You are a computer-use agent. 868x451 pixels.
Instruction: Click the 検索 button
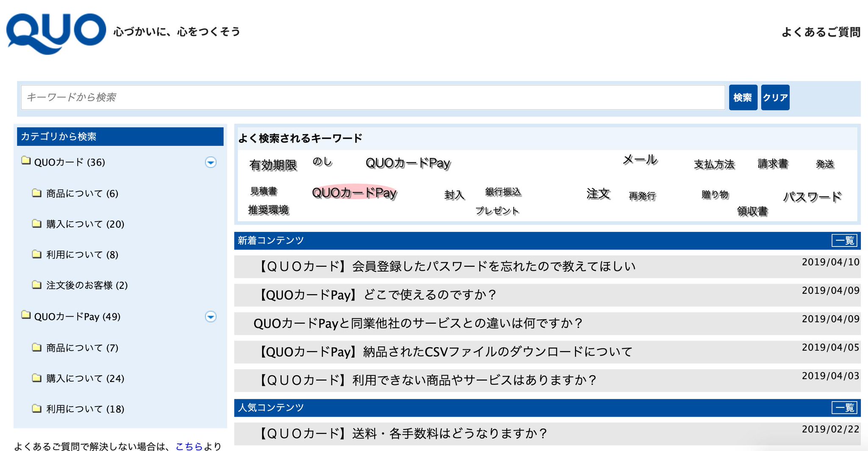coord(743,97)
